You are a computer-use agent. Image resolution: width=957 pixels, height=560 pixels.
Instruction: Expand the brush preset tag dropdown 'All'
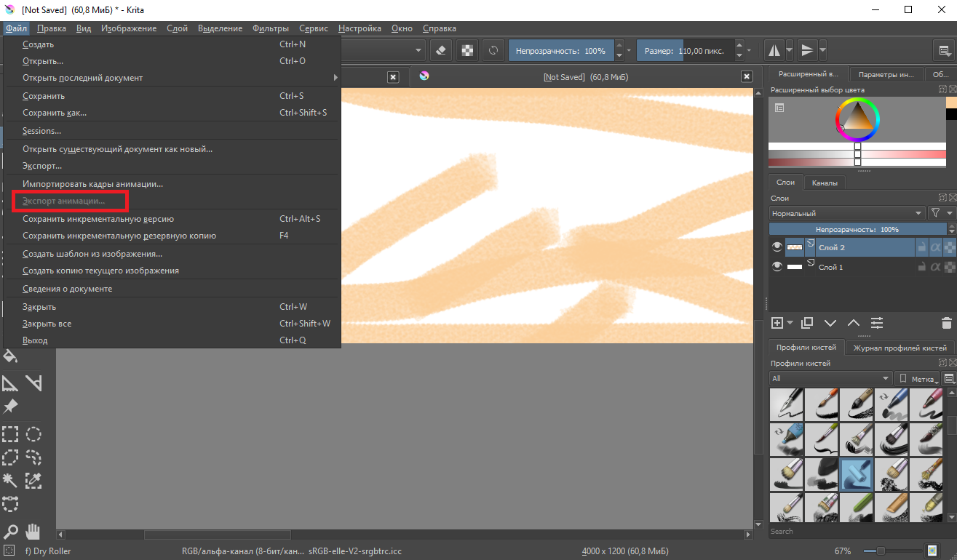pyautogui.click(x=830, y=378)
